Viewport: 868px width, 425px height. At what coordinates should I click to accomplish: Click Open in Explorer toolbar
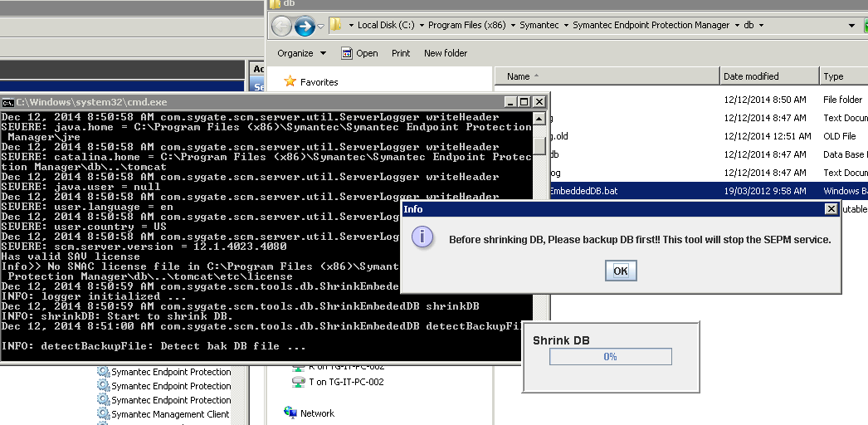(360, 53)
